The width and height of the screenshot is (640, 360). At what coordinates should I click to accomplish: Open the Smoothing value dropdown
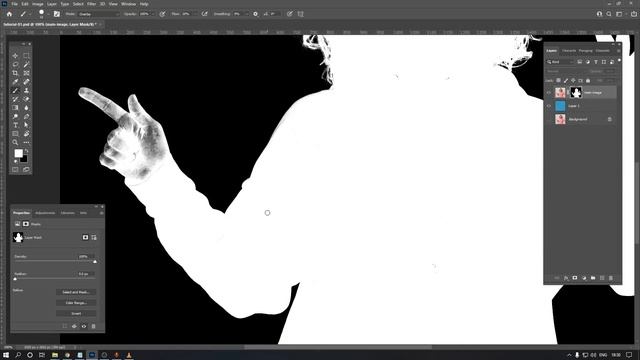pyautogui.click(x=246, y=14)
